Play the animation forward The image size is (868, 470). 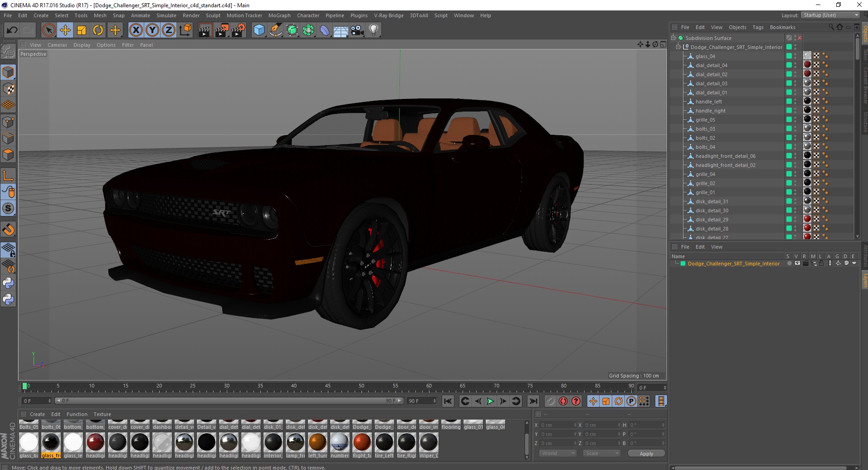click(x=490, y=401)
